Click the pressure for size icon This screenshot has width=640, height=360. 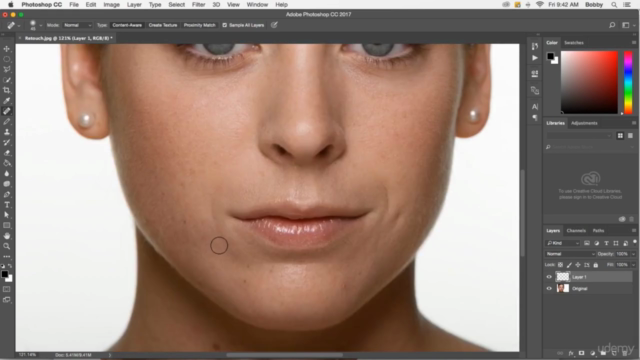(x=274, y=25)
